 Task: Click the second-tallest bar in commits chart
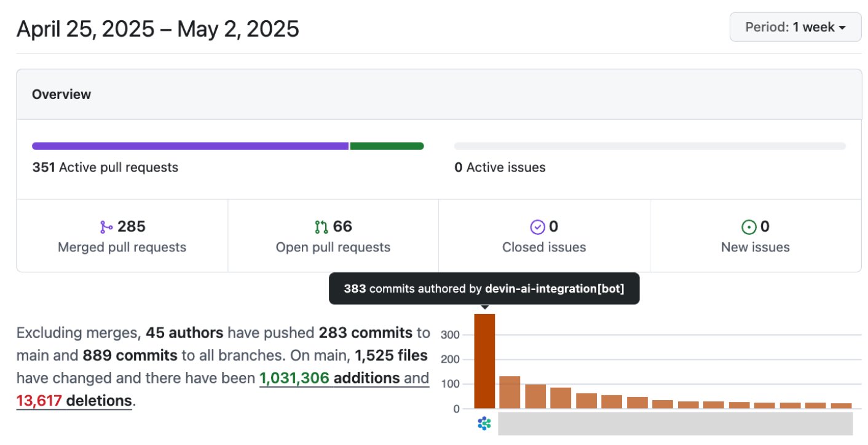point(510,392)
